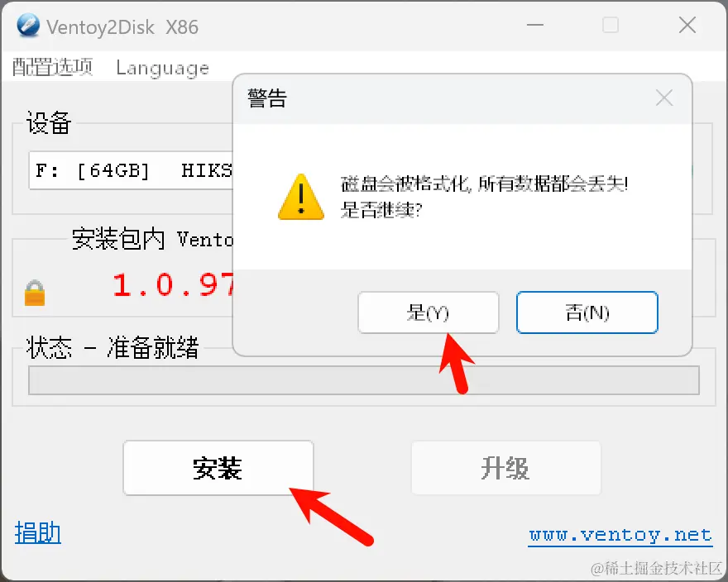Click the orange secure boot lock icon
The width and height of the screenshot is (728, 582).
35,293
